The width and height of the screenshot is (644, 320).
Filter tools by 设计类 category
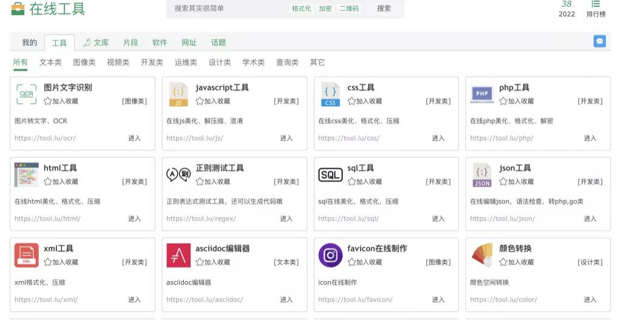pyautogui.click(x=220, y=63)
